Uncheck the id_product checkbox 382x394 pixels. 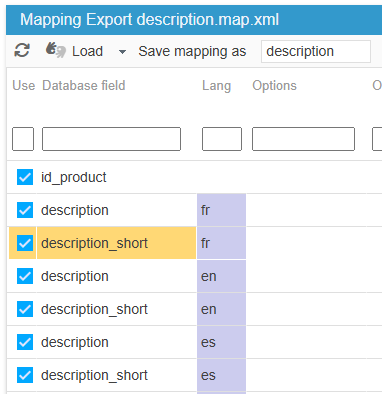25,177
